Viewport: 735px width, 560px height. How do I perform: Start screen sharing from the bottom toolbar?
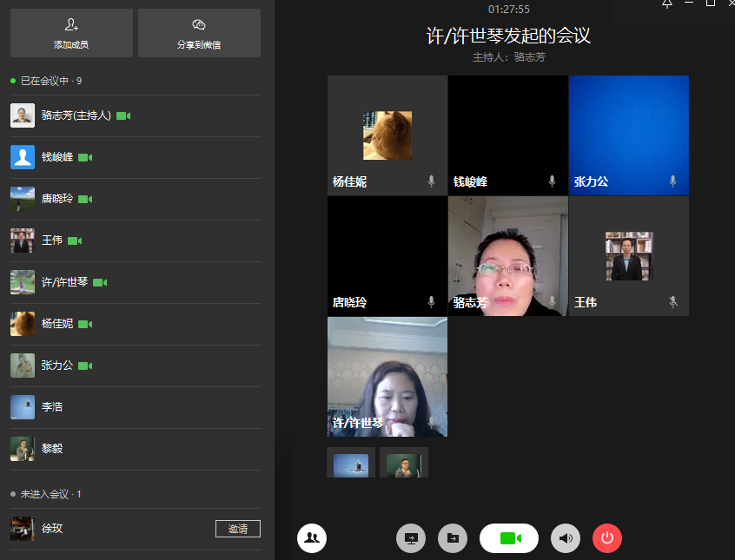pyautogui.click(x=411, y=538)
